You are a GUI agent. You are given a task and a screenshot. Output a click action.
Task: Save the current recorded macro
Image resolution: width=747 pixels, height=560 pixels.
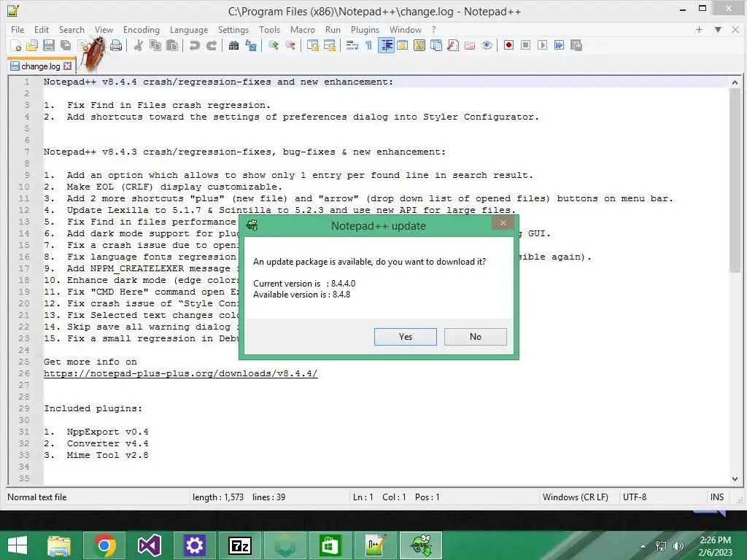coord(576,46)
